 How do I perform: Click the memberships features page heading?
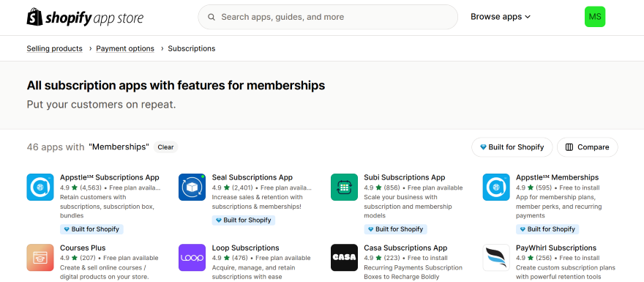pyautogui.click(x=176, y=86)
